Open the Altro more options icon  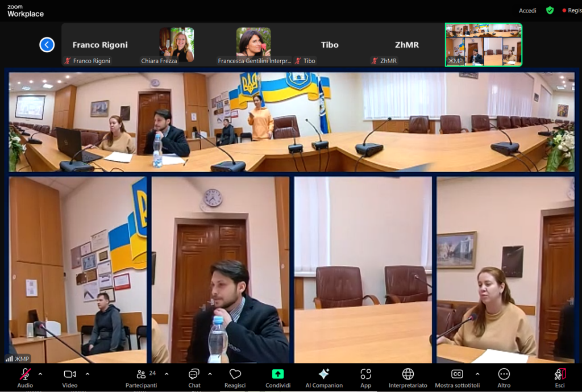[504, 374]
